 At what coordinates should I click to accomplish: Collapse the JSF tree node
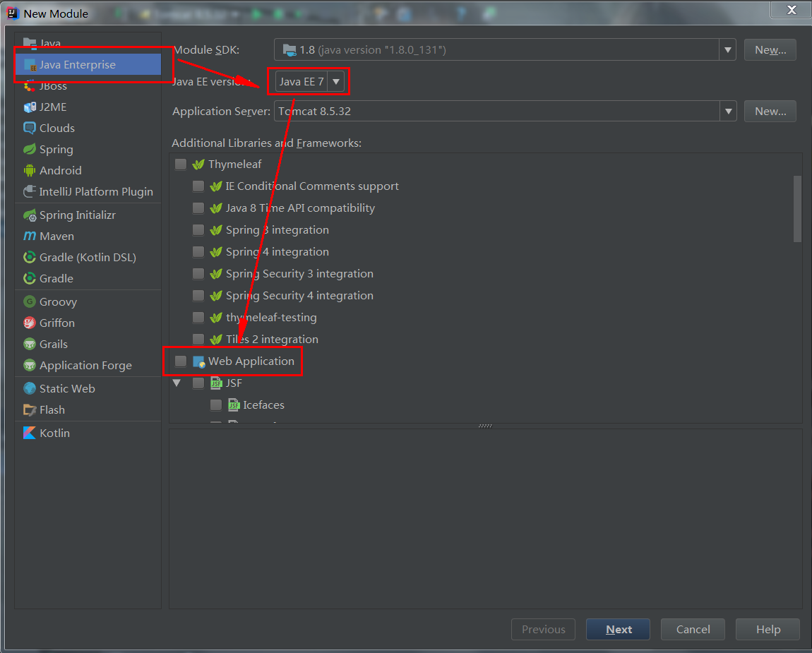tap(177, 383)
